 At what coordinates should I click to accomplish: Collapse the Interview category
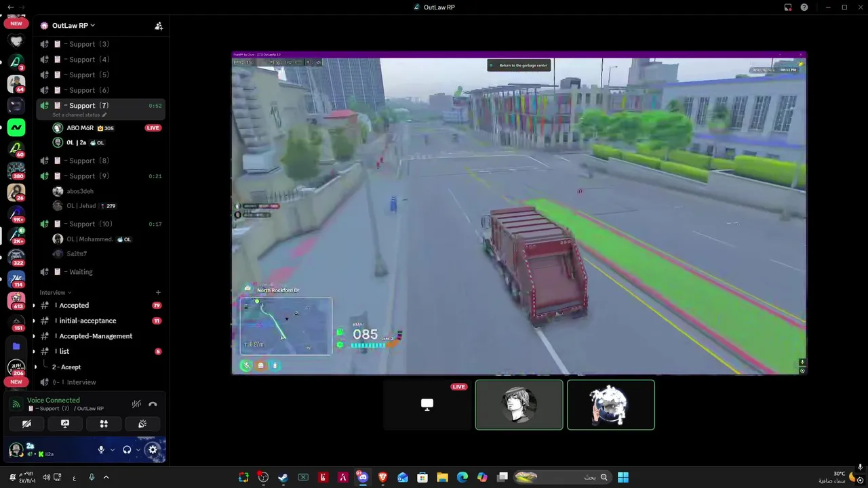pyautogui.click(x=55, y=293)
